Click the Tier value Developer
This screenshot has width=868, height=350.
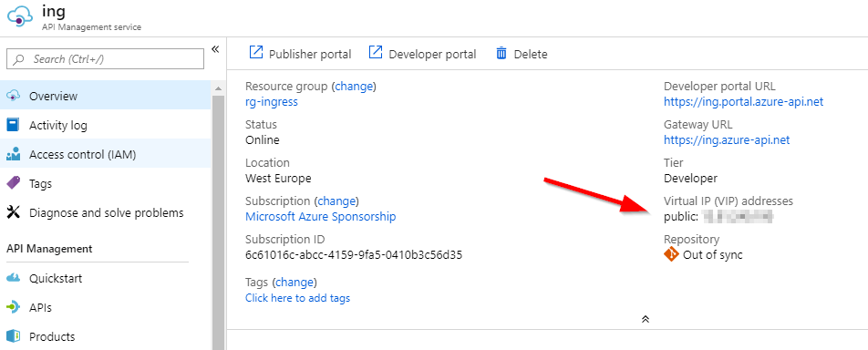click(x=690, y=179)
